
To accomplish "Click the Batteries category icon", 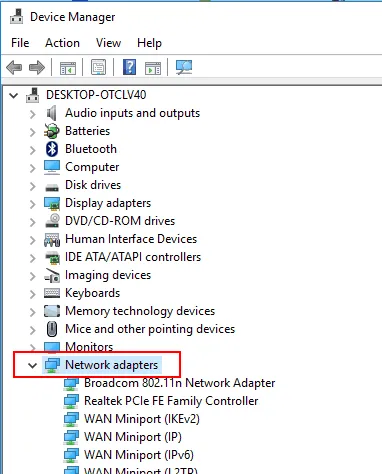I will click(x=52, y=131).
